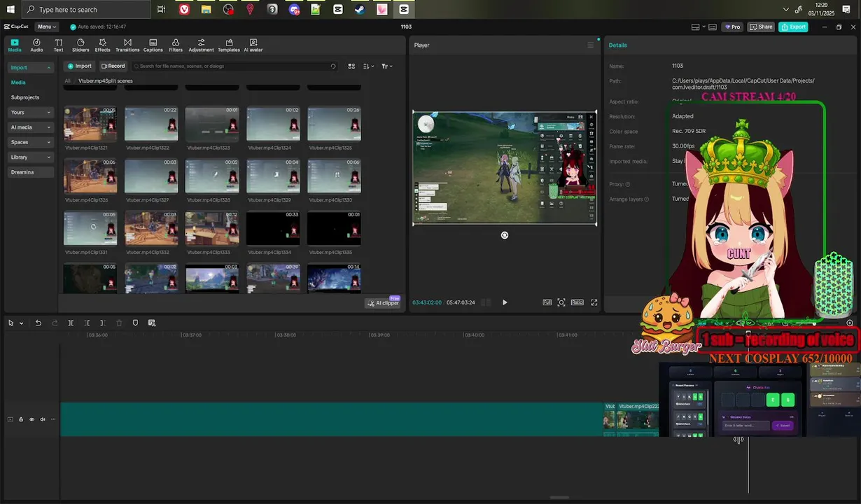
Task: Lock the main video track
Action: (20, 419)
